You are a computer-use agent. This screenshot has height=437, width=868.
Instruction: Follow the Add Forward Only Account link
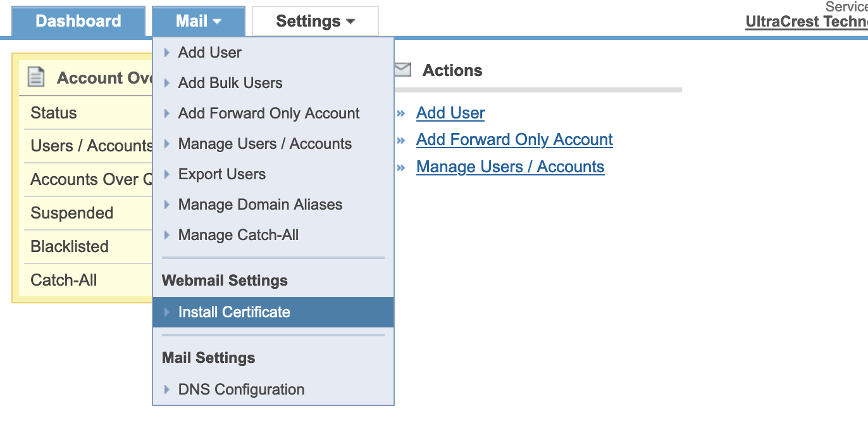click(x=514, y=139)
